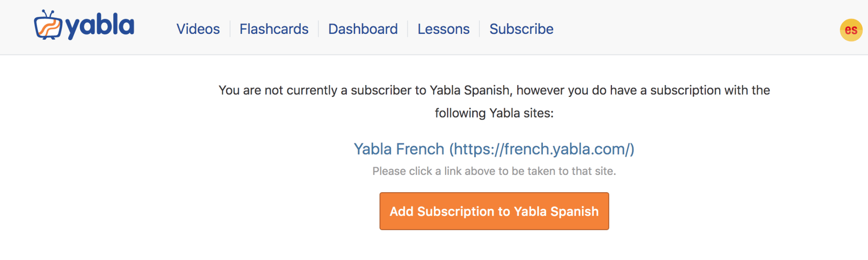Click the 'Yabla French' words in link

click(x=399, y=149)
